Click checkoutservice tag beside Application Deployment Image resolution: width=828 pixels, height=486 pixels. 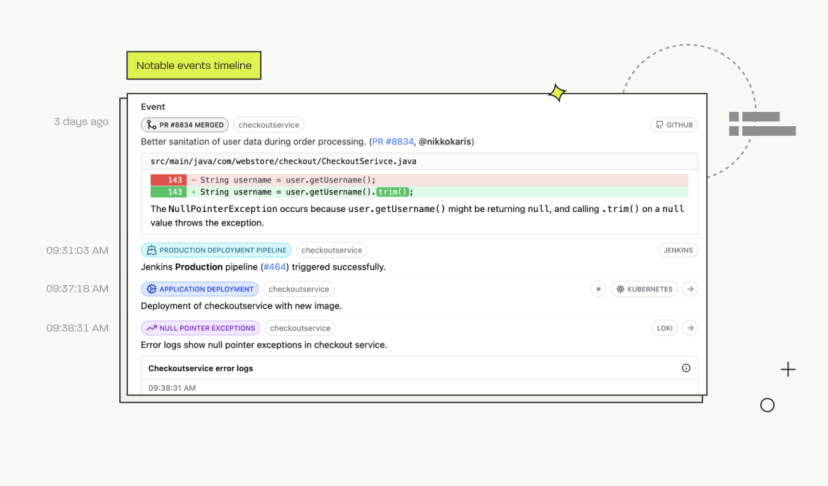coord(298,289)
